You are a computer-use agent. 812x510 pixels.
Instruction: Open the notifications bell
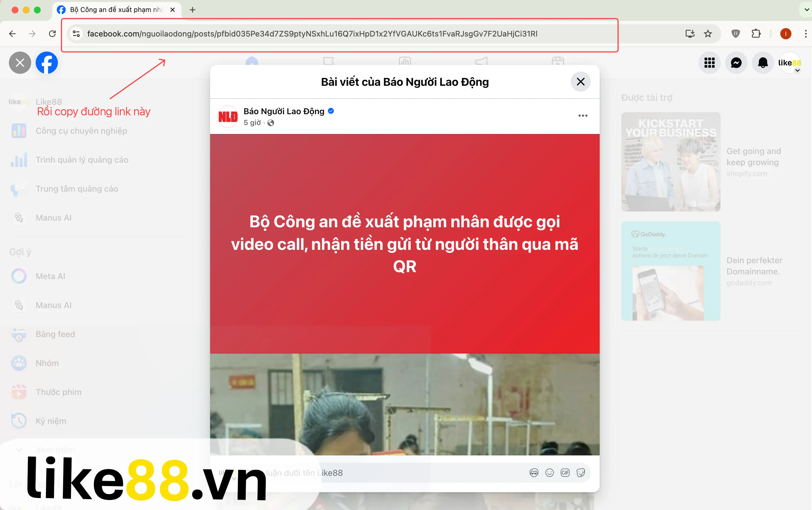point(763,63)
